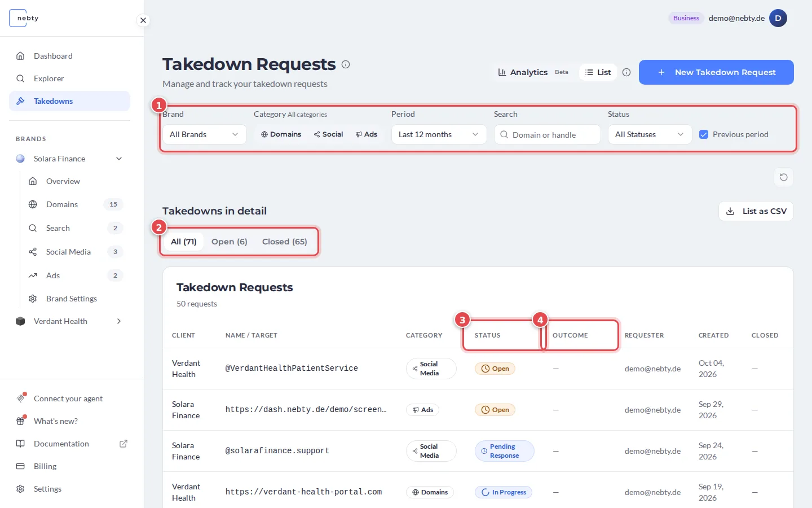The image size is (812, 508).
Task: Click the Domains globe icon in sidebar
Action: tap(33, 204)
